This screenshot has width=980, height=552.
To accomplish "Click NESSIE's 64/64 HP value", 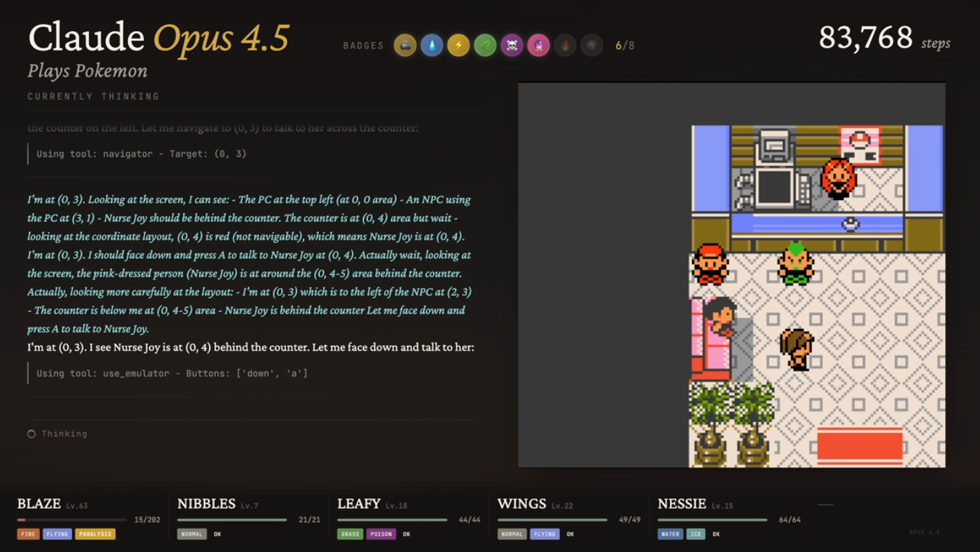I will tap(790, 520).
